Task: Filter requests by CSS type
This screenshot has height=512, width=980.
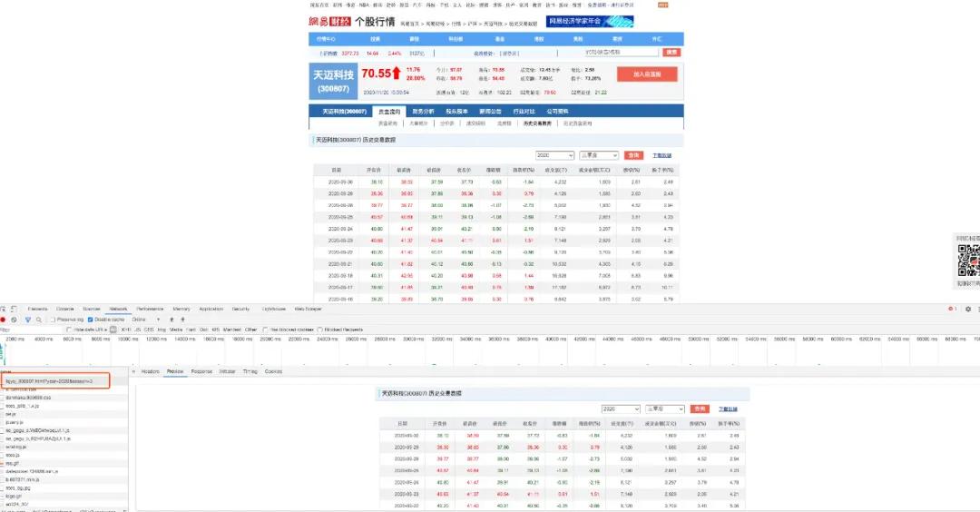Action: coord(149,330)
